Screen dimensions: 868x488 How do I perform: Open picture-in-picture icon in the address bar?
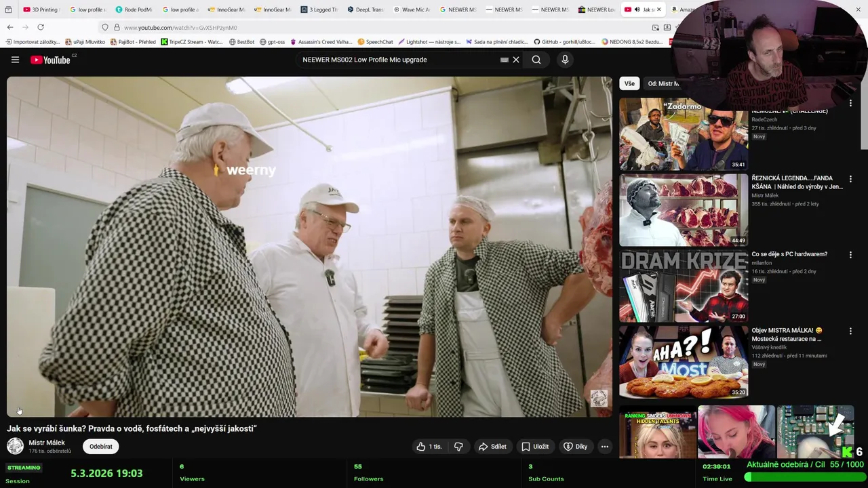pos(656,28)
